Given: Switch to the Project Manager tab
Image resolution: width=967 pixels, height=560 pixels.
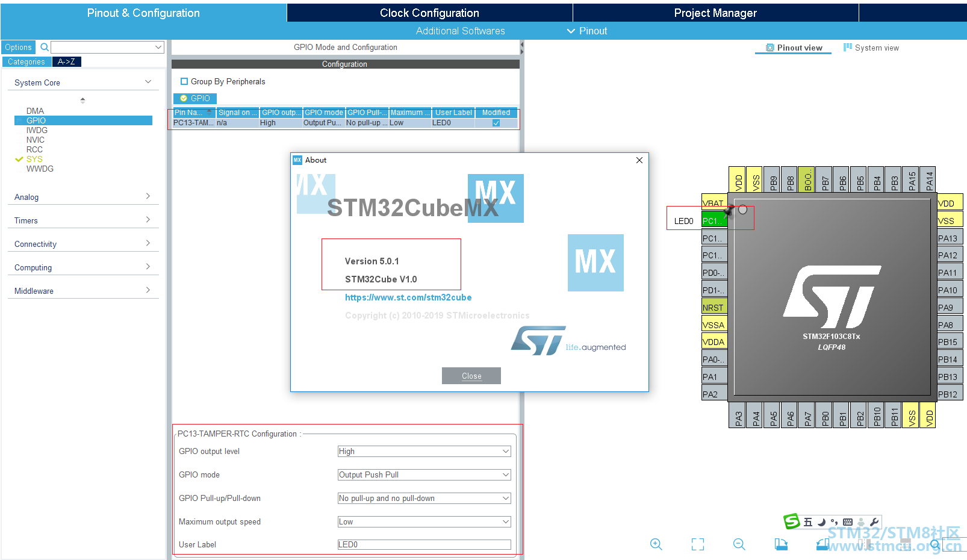Looking at the screenshot, I should click(x=715, y=13).
